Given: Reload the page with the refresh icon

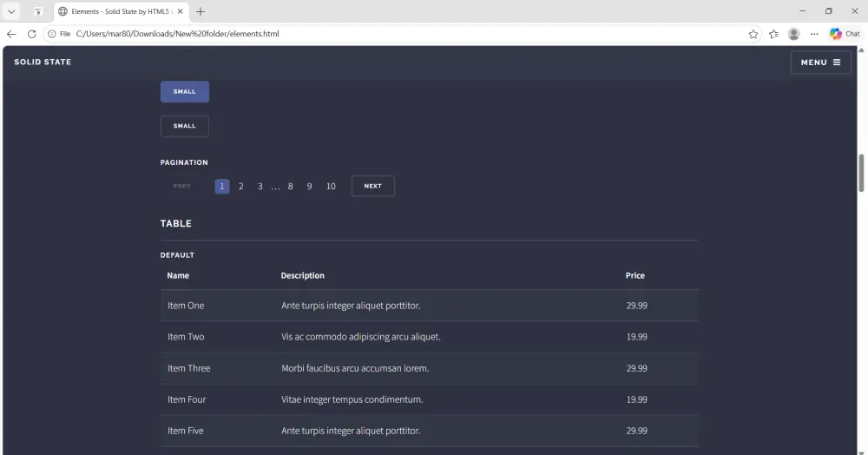Looking at the screenshot, I should point(31,34).
